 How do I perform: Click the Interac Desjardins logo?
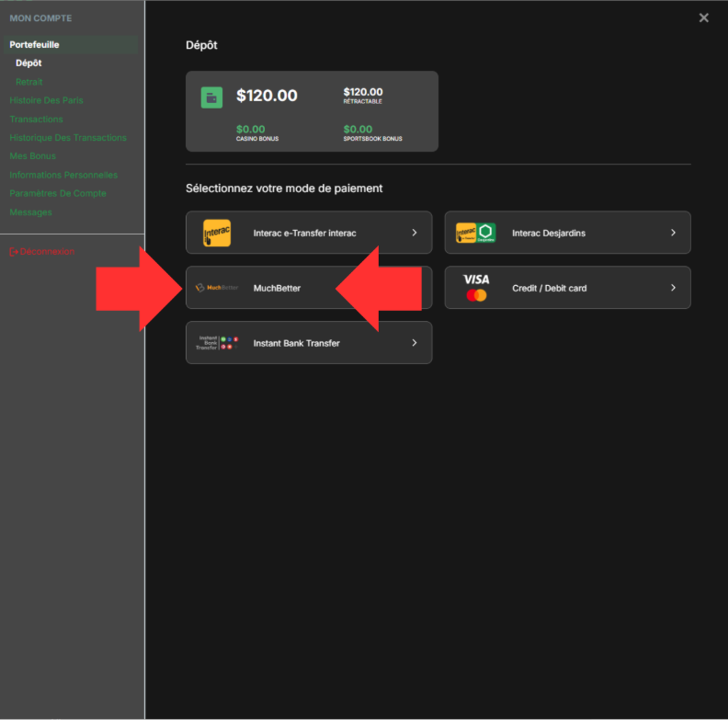coord(475,234)
